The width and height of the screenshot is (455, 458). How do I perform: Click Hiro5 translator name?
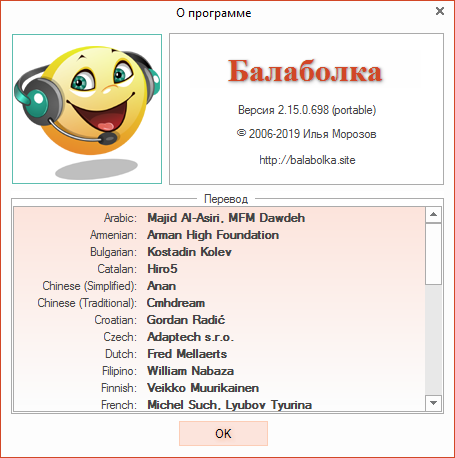point(162,269)
